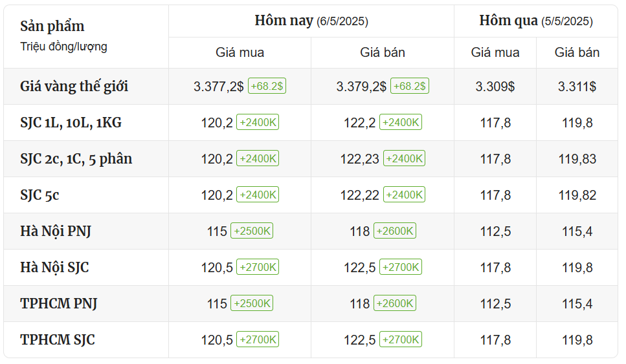Click +2400K badge next to 122,22
The image size is (626, 364).
405,195
